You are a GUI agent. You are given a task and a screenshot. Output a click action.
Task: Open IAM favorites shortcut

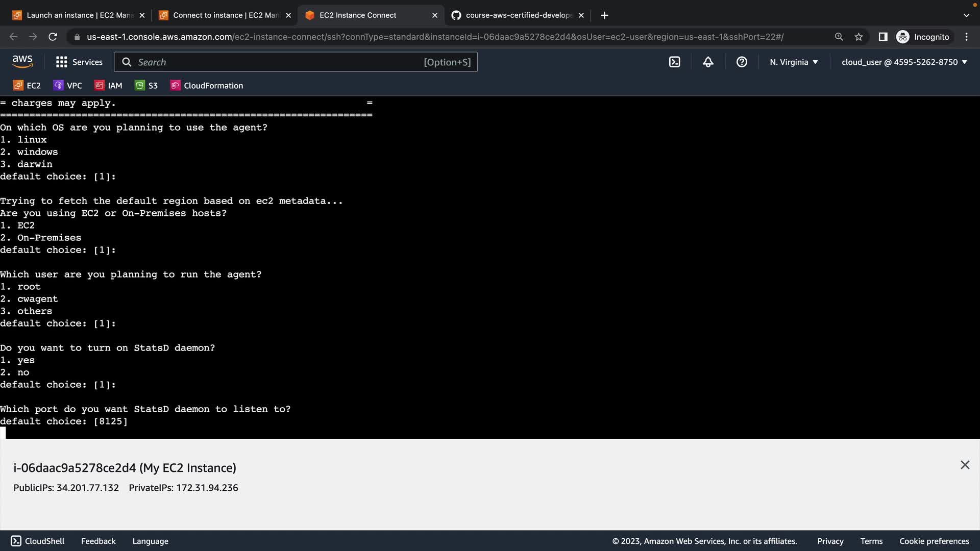[x=109, y=86]
